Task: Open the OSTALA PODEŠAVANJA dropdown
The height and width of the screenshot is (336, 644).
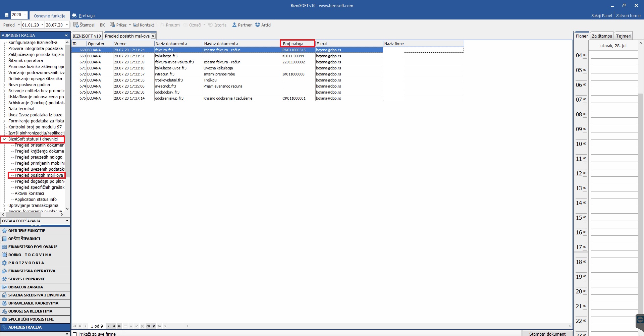Action: pos(67,221)
